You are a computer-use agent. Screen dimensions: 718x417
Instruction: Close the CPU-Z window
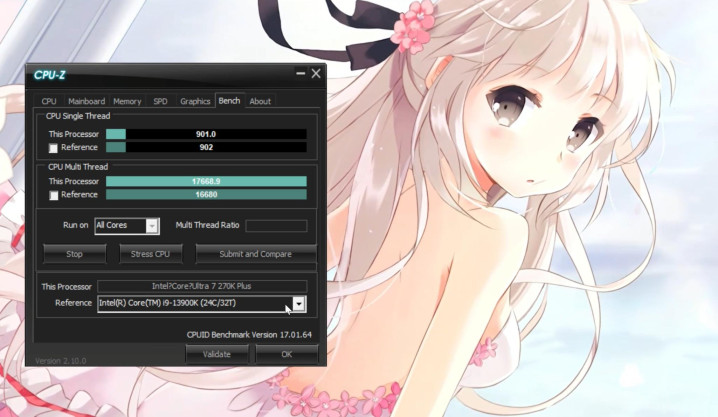316,74
